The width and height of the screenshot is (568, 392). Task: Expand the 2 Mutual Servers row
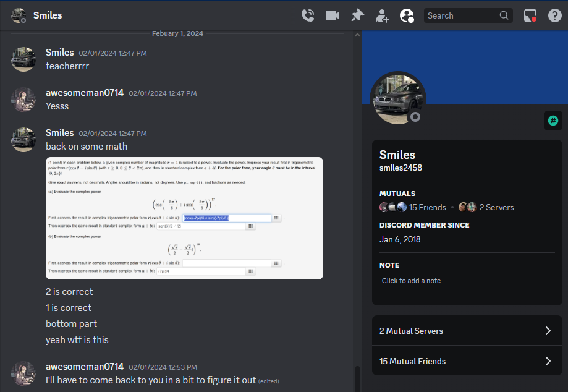pyautogui.click(x=467, y=331)
